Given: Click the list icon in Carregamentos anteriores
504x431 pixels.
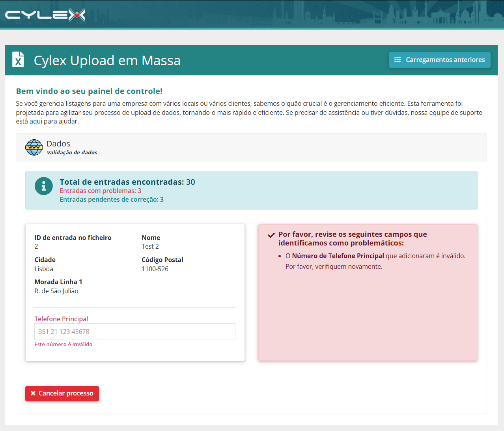Looking at the screenshot, I should pos(398,60).
